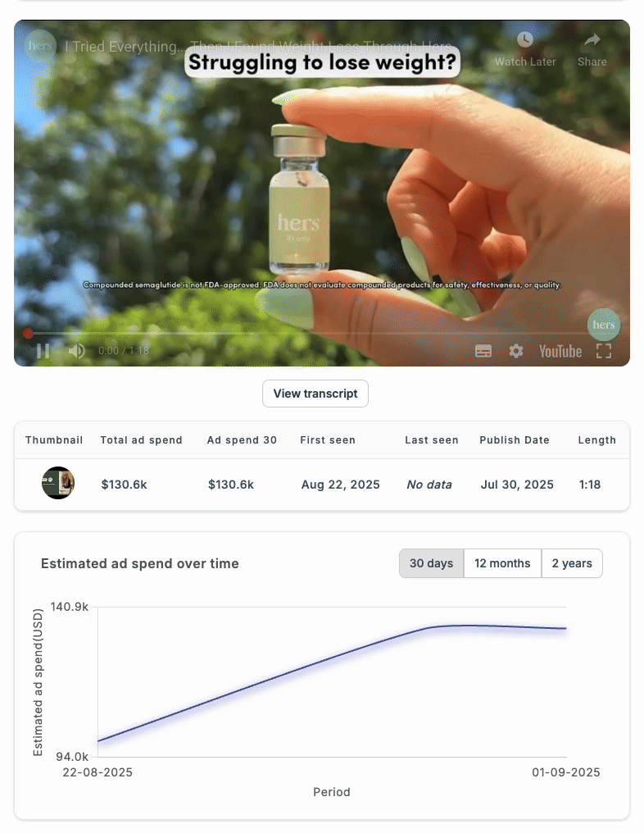Click the ad thumbnail in table

pyautogui.click(x=58, y=483)
